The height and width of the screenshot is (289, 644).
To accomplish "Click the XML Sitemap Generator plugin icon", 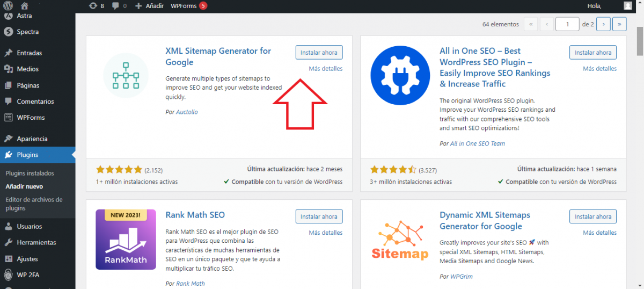I will point(126,76).
